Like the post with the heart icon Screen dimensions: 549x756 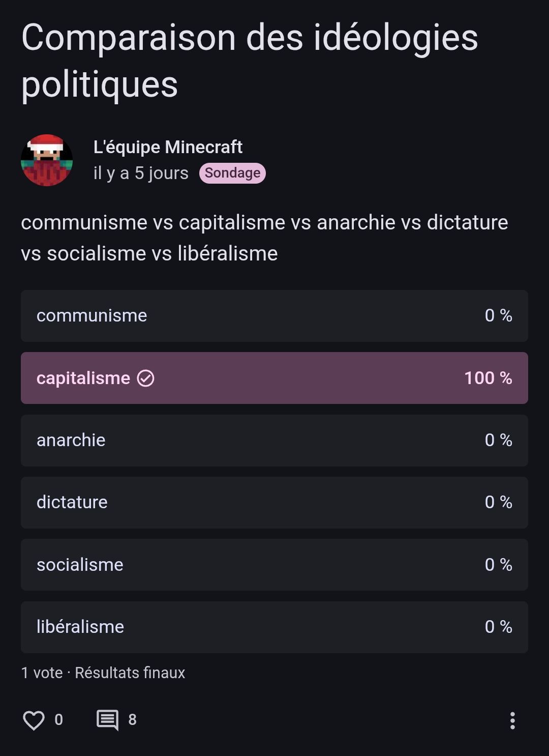[x=34, y=720]
